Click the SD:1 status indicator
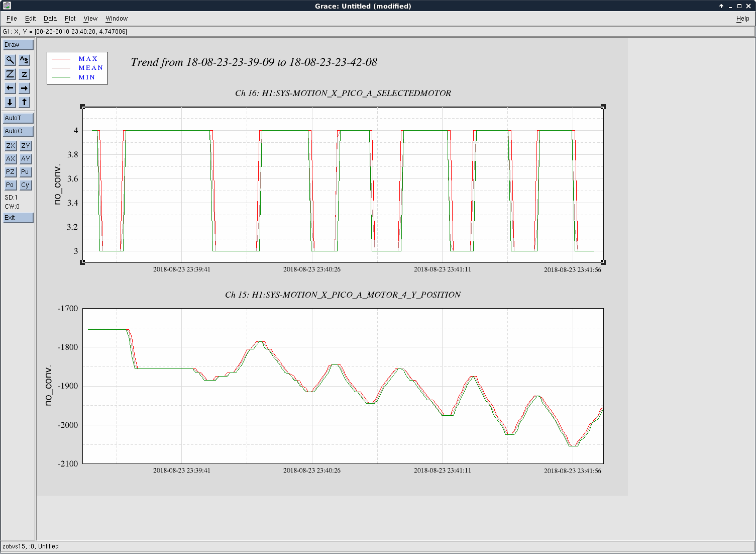The width and height of the screenshot is (756, 554). pyautogui.click(x=11, y=198)
